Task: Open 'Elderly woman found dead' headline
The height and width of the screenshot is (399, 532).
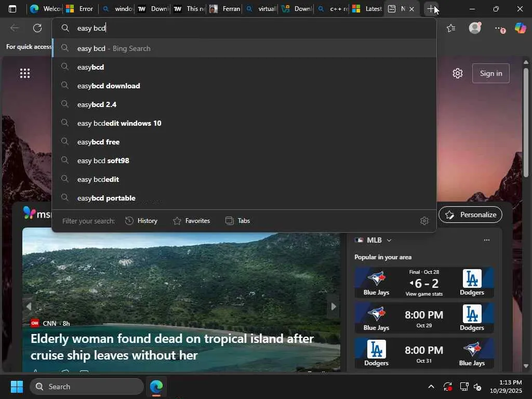Action: tap(172, 347)
